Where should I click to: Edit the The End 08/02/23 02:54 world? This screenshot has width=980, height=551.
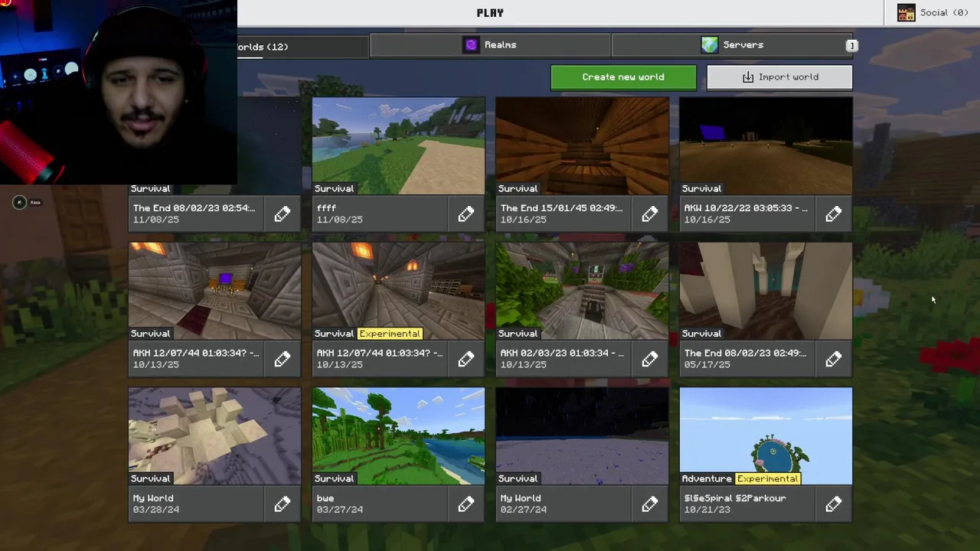coord(283,214)
